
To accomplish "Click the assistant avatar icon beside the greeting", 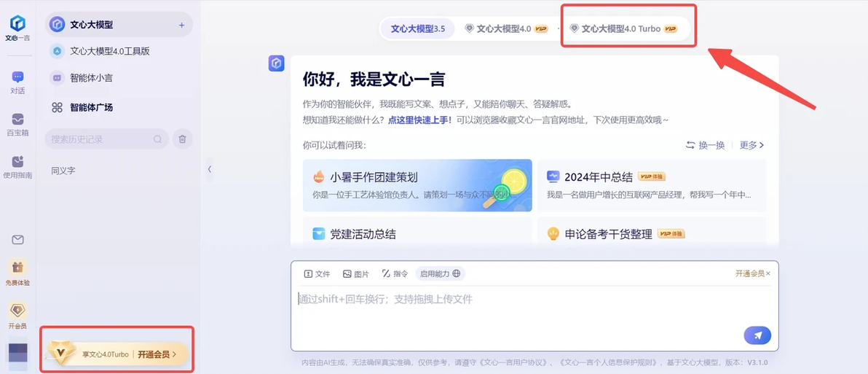I will coord(276,63).
